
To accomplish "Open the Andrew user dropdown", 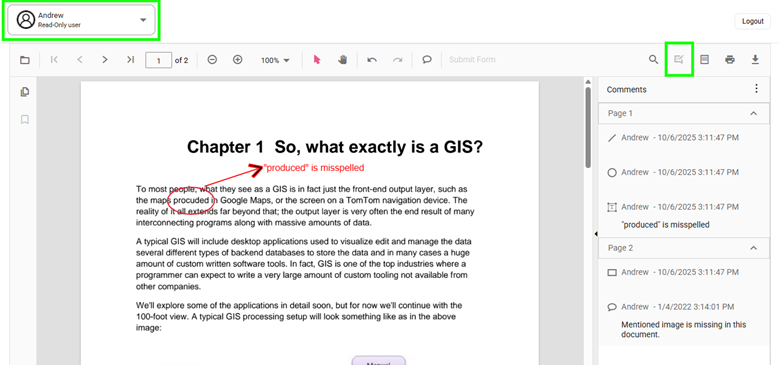I will pos(81,20).
